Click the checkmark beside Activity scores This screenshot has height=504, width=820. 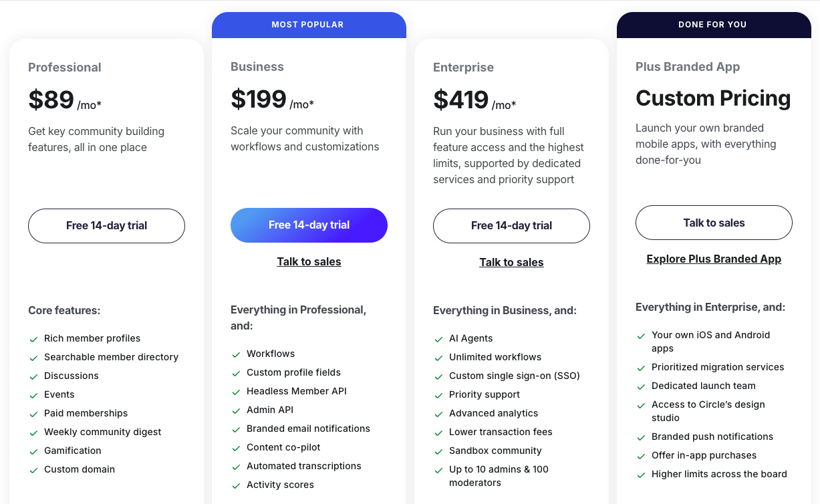pos(236,485)
